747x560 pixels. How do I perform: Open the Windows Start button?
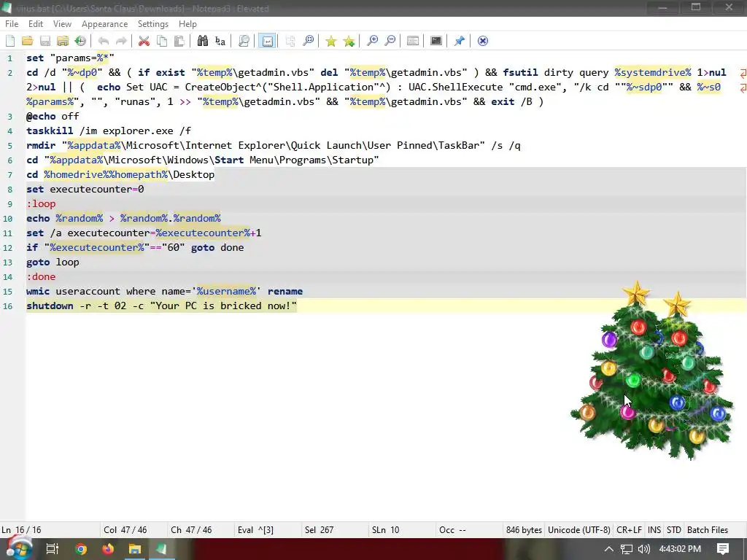click(x=18, y=548)
